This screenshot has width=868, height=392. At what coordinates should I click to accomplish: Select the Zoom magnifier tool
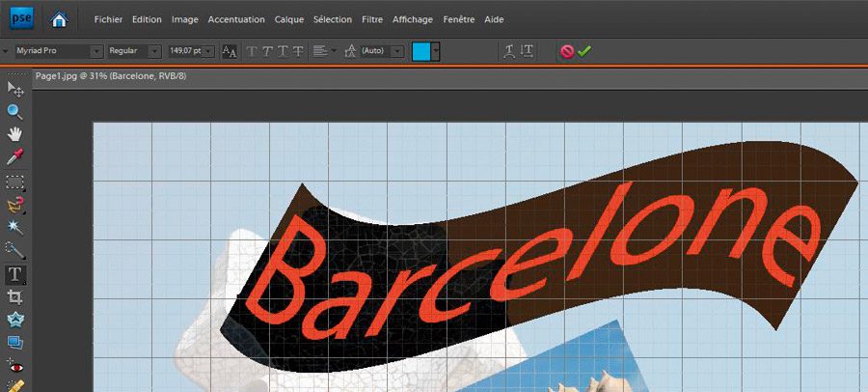tap(15, 111)
